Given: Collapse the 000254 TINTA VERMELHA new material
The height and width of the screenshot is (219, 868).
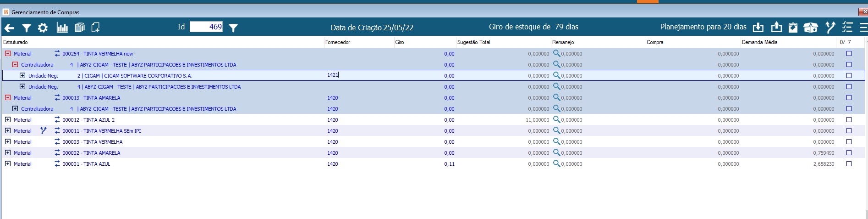Looking at the screenshot, I should point(7,53).
